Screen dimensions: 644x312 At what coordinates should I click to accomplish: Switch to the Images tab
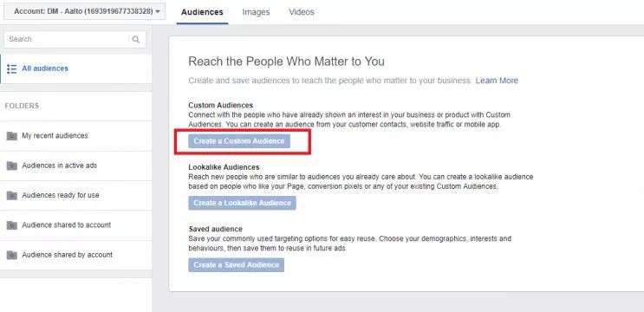[x=256, y=12]
